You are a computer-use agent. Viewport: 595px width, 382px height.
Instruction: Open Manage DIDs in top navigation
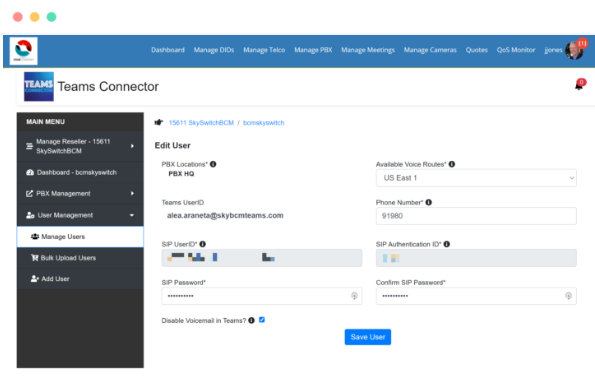point(214,50)
